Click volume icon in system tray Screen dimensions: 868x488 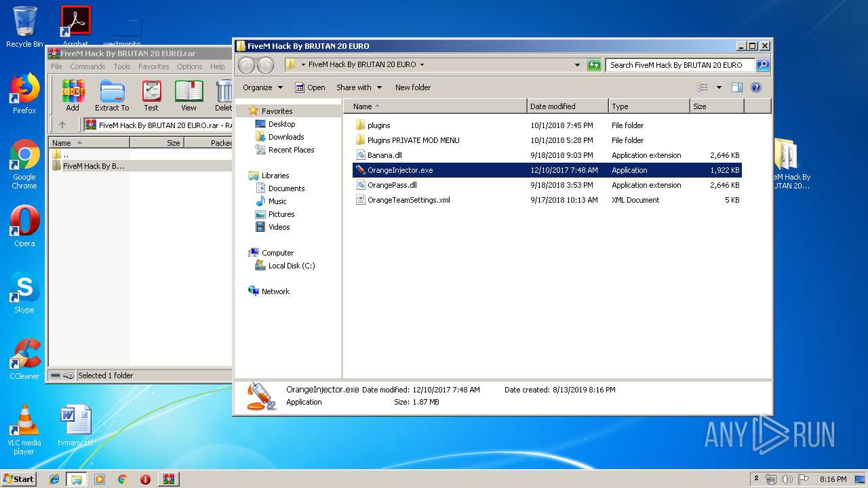(787, 479)
